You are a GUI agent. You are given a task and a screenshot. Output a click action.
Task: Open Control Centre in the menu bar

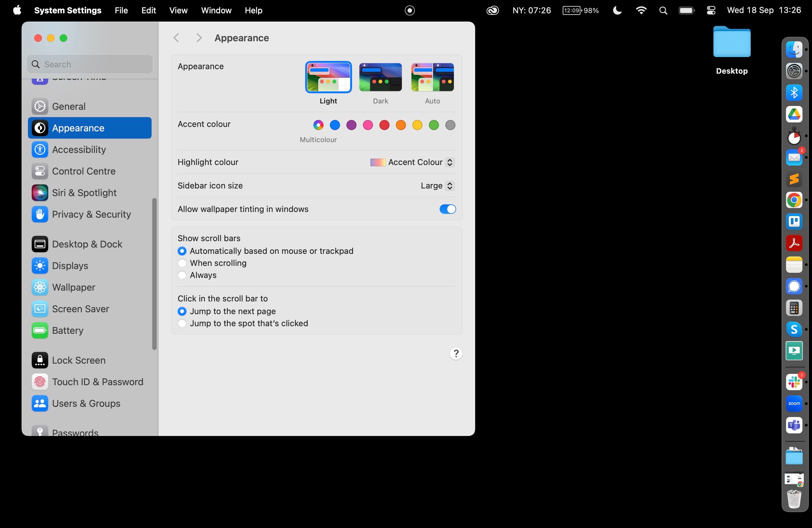click(x=711, y=10)
